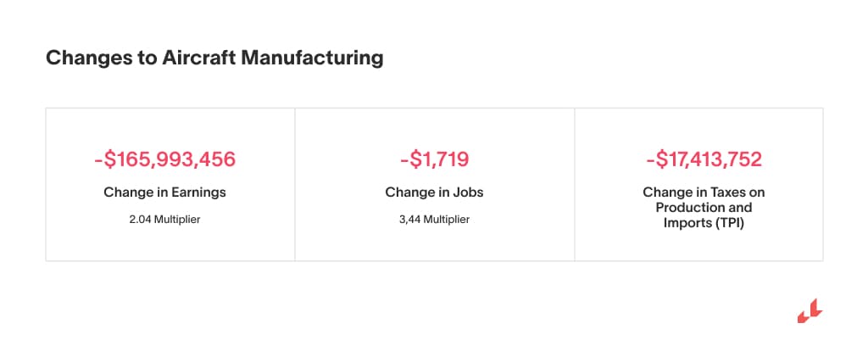Select the -$1,719 jobs figure
868x357 pixels.
[434, 159]
